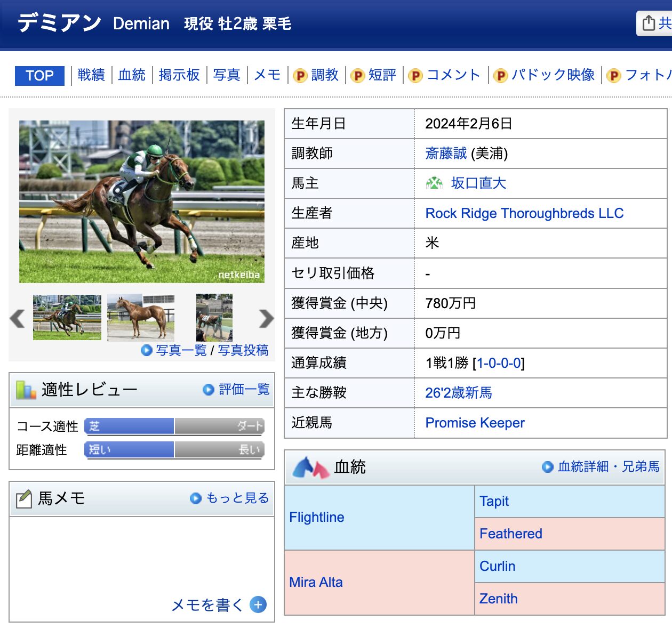Open パドック映像 premium tab
The width and height of the screenshot is (672, 629).
(553, 75)
